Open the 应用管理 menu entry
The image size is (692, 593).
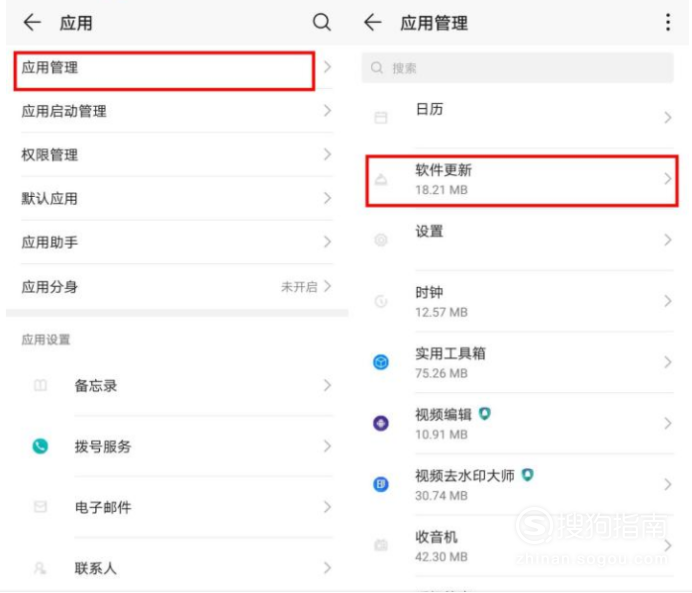coord(177,68)
